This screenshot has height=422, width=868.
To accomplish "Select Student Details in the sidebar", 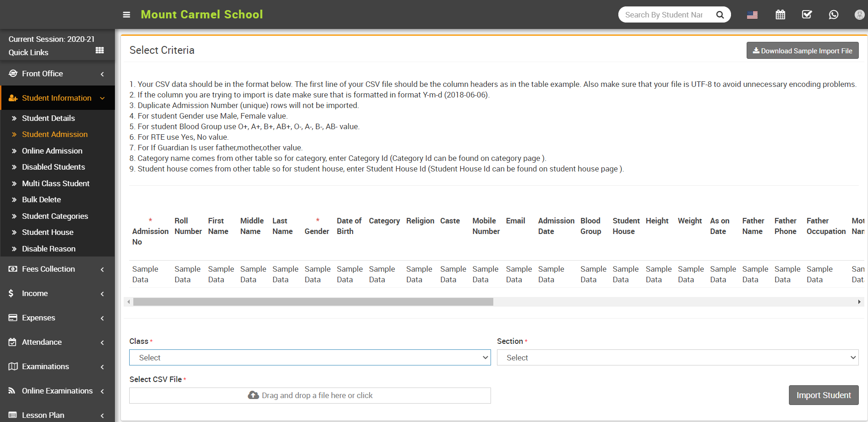I will [x=48, y=118].
